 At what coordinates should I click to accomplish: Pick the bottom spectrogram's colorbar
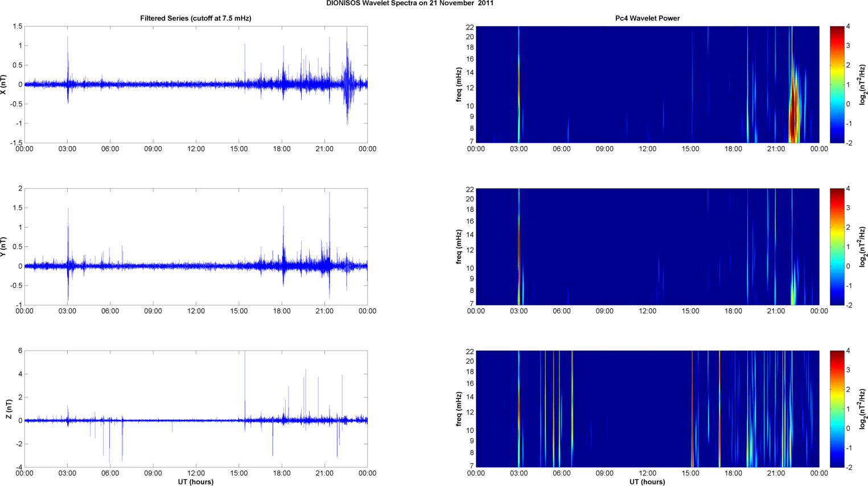pos(837,409)
